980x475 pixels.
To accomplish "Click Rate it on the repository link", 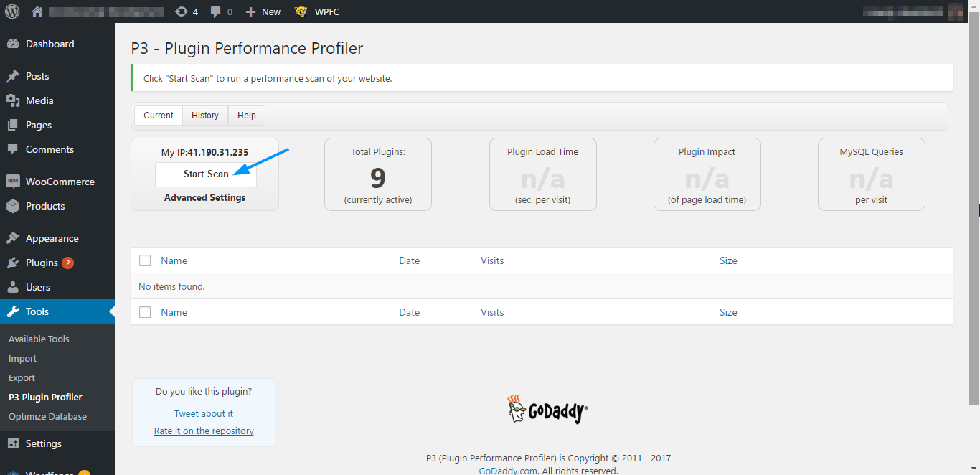I will tap(204, 431).
